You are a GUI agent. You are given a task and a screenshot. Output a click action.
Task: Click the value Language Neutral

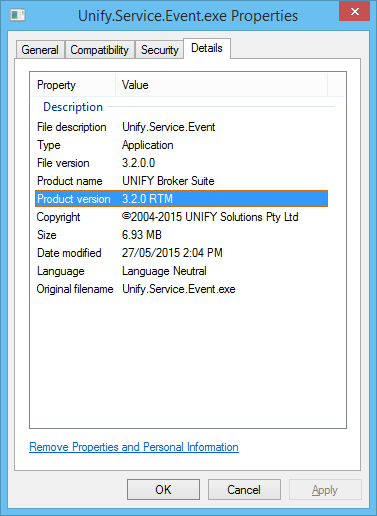(x=164, y=271)
